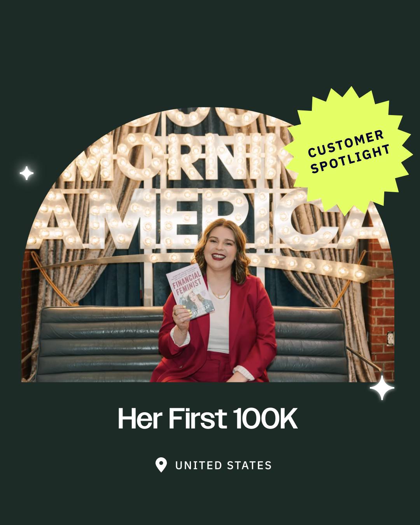The image size is (420, 525).
Task: Click the woman's smiling face
Action: [x=220, y=248]
